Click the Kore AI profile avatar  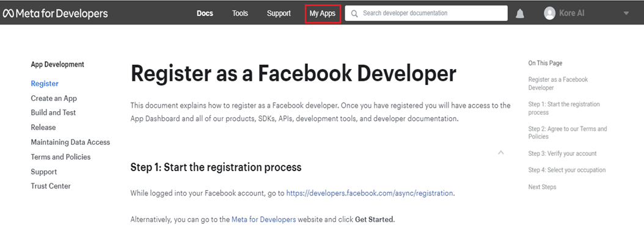coord(549,13)
